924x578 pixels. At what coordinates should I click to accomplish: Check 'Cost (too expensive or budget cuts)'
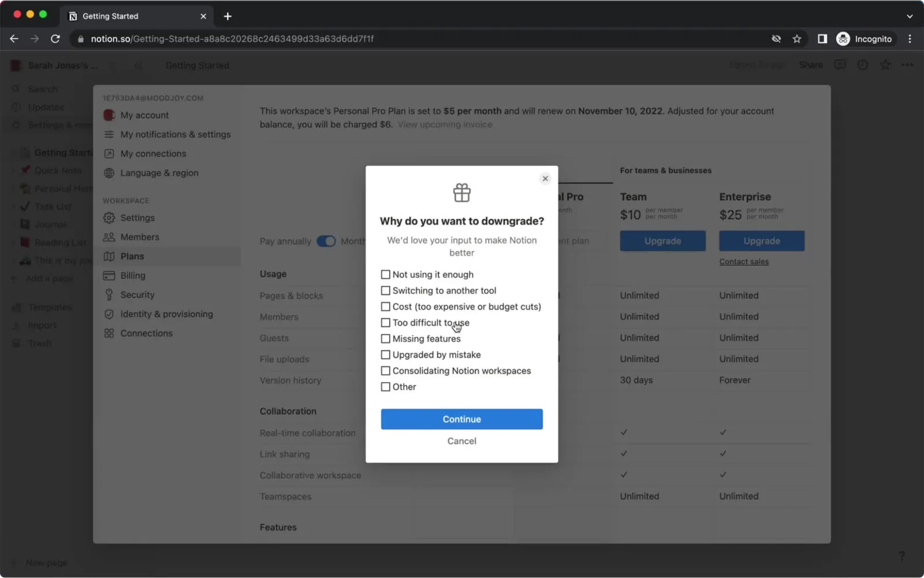[x=385, y=307]
